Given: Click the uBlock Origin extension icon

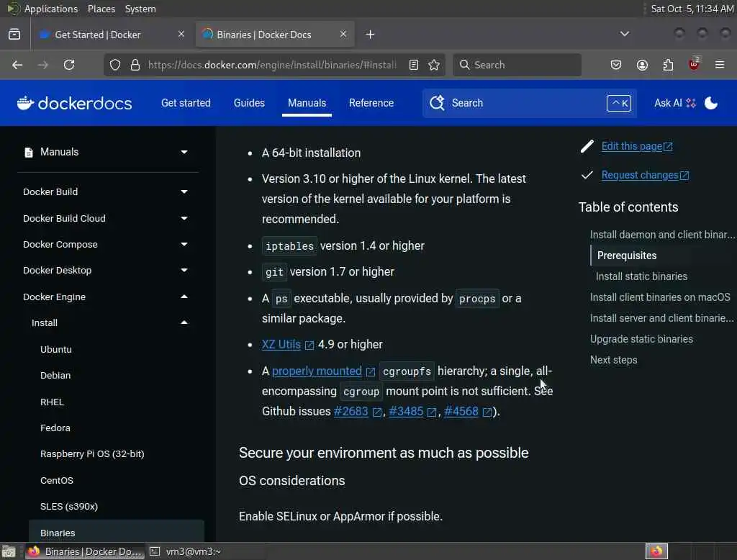Looking at the screenshot, I should [x=694, y=64].
